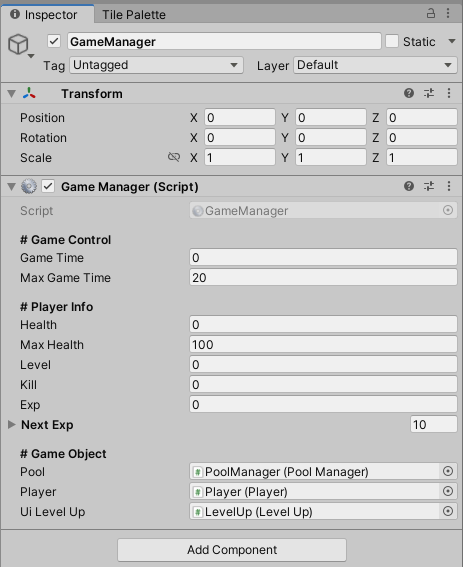463x567 pixels.
Task: Edit the Position Z field
Action: [x=422, y=118]
